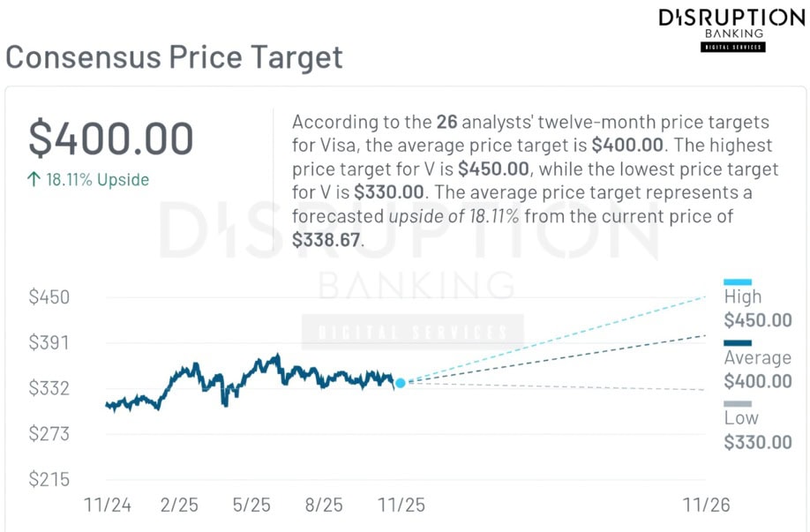This screenshot has height=532, width=810.
Task: Select the large $400.00 price target
Action: pos(111,139)
